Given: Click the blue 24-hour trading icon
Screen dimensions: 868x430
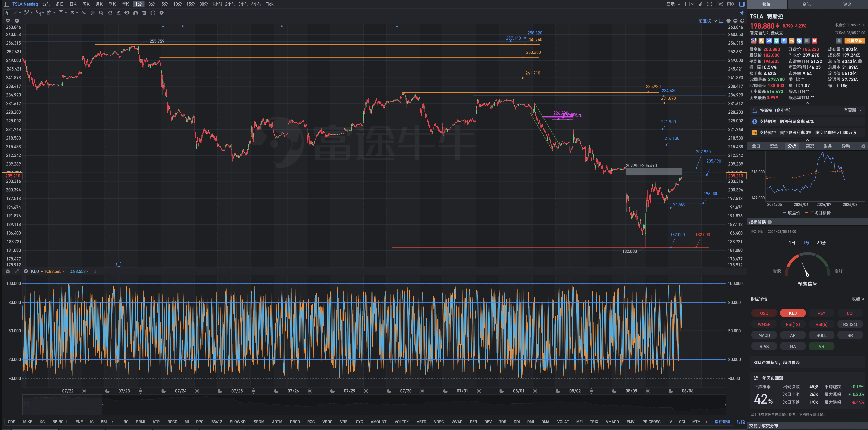Looking at the screenshot, I should 769,41.
